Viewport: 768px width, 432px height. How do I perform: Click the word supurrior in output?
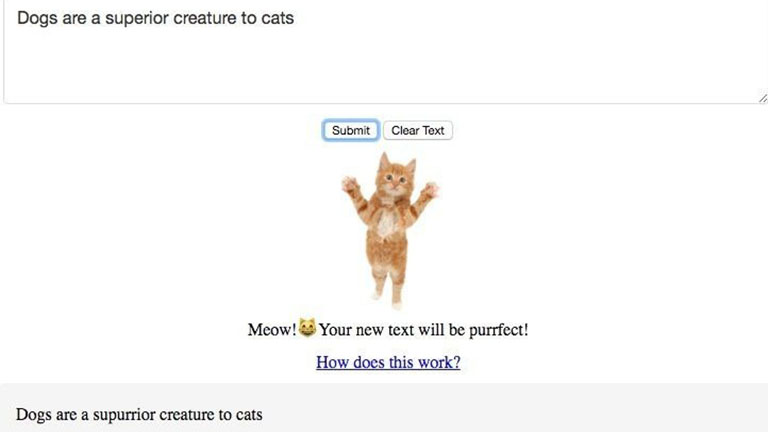(139, 413)
